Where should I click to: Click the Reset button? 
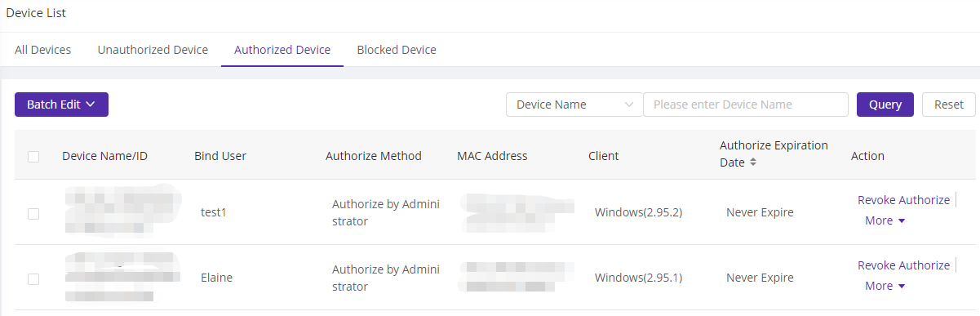[949, 105]
